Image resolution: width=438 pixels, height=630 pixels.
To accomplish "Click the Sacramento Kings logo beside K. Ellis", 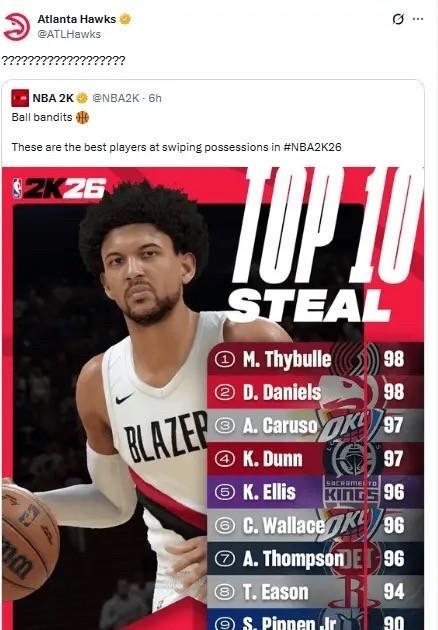I will 351,492.
